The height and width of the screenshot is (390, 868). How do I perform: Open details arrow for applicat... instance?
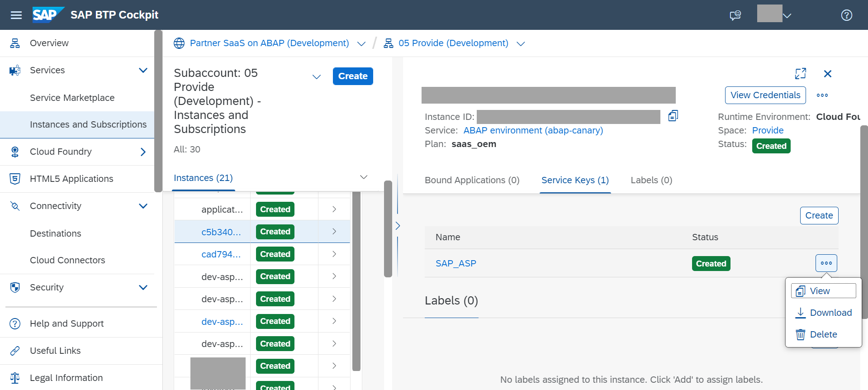(334, 209)
